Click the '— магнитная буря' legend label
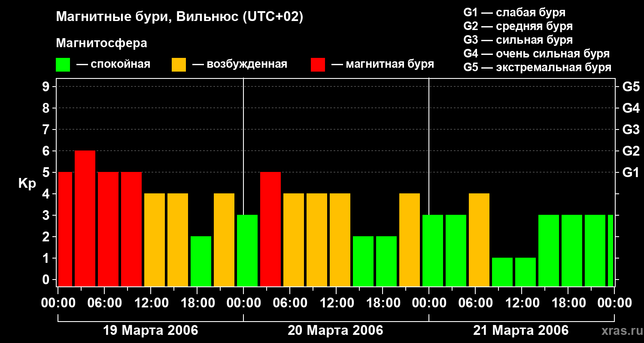This screenshot has height=343, width=644. coord(383,65)
